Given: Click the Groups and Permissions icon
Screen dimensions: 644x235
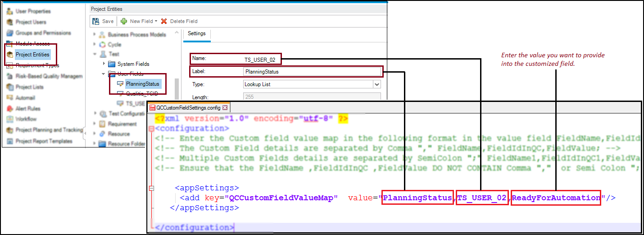Looking at the screenshot, I should [x=9, y=33].
